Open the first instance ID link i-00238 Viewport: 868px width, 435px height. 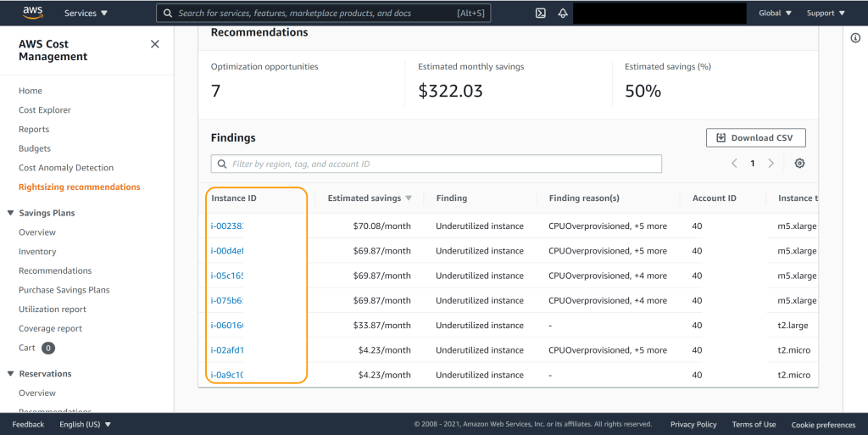coord(227,226)
